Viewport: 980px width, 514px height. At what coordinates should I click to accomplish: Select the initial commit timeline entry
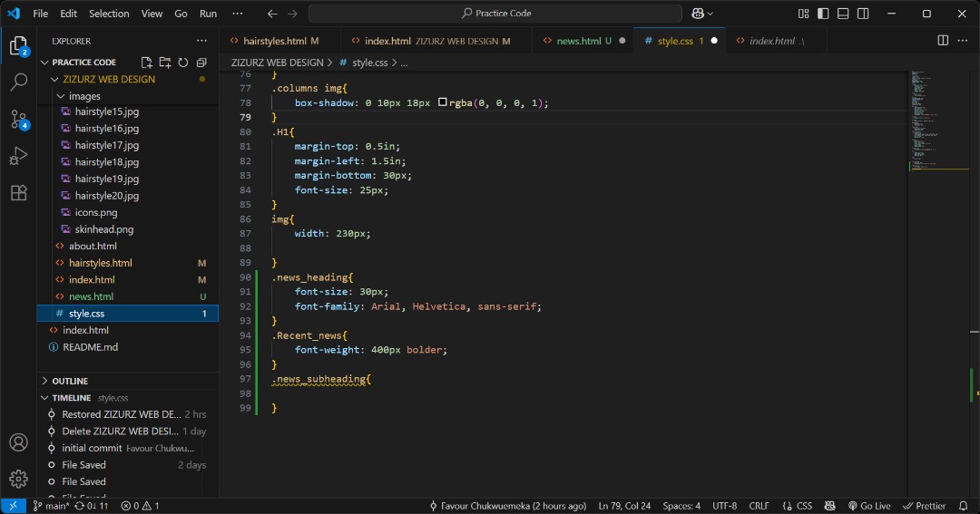point(128,449)
